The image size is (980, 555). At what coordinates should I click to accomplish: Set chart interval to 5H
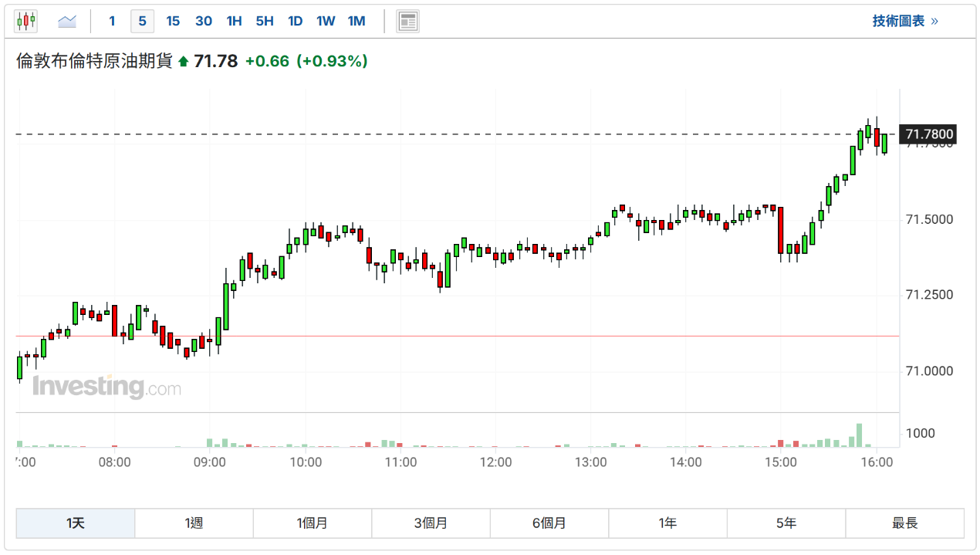click(265, 22)
